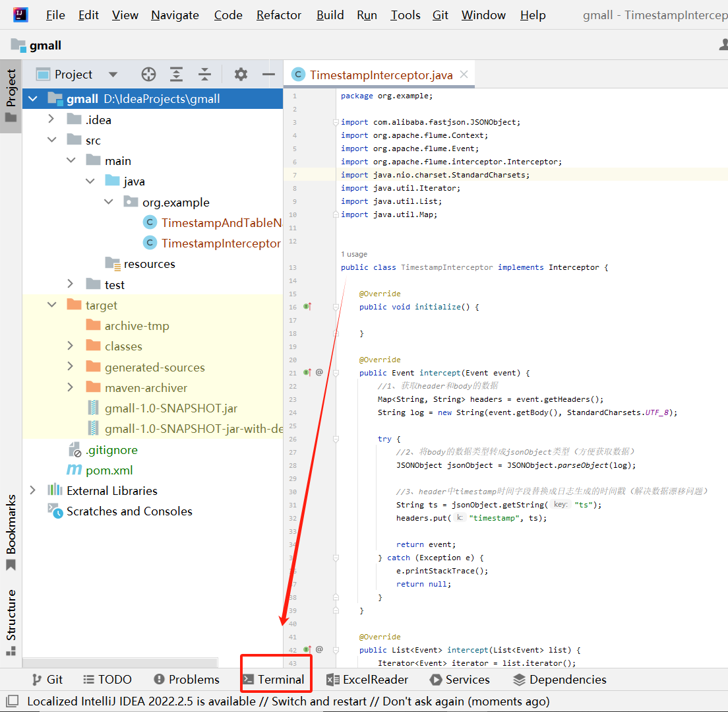Open the Project panel options gear
728x712 pixels.
pyautogui.click(x=241, y=74)
